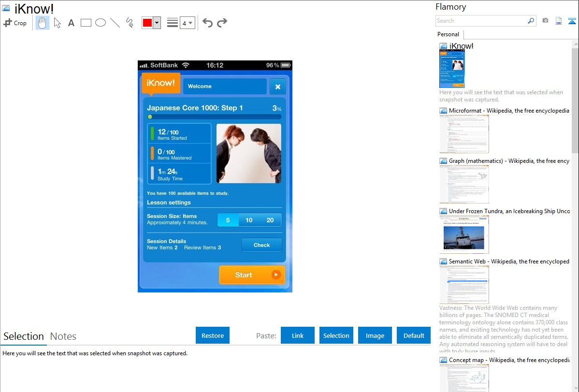This screenshot has height=392, width=579.
Task: Click the 0/100 Items Mastered stat
Action: pyautogui.click(x=180, y=154)
